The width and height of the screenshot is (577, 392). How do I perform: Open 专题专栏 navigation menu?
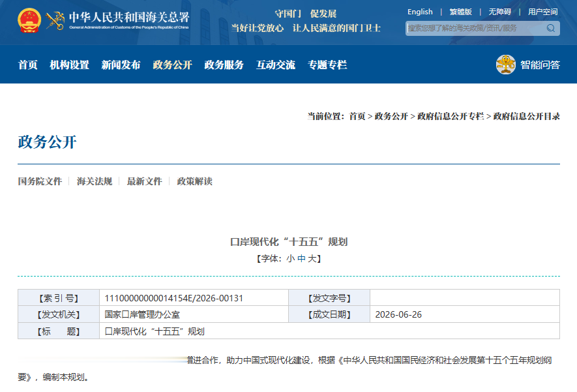(327, 65)
